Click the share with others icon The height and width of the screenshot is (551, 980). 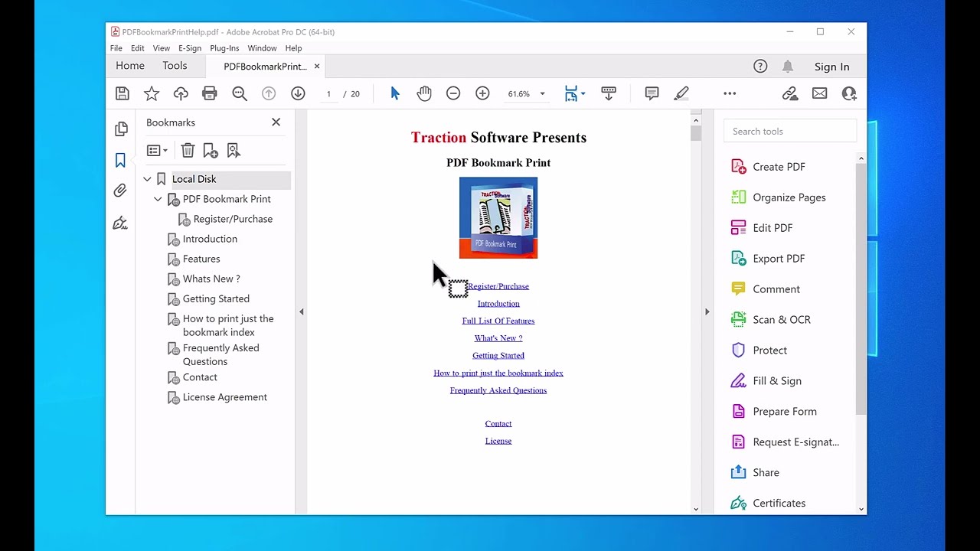pos(849,93)
